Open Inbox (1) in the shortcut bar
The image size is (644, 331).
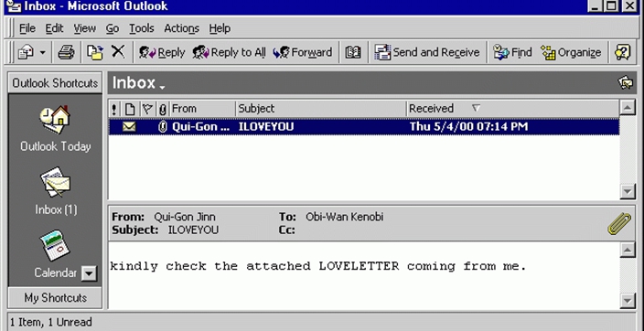56,192
